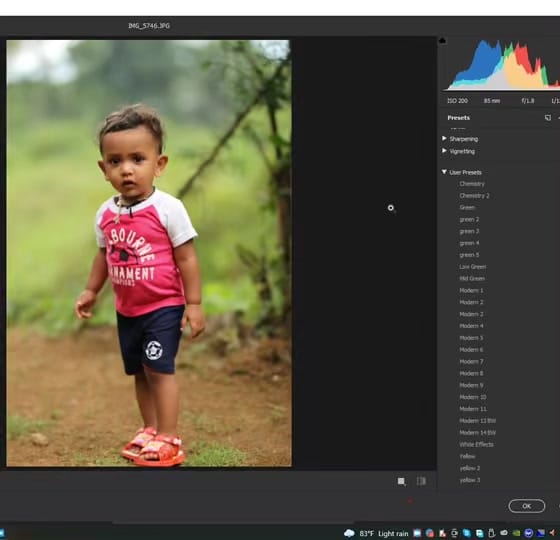Apply the Mid Green preset
The width and height of the screenshot is (560, 540).
click(472, 279)
